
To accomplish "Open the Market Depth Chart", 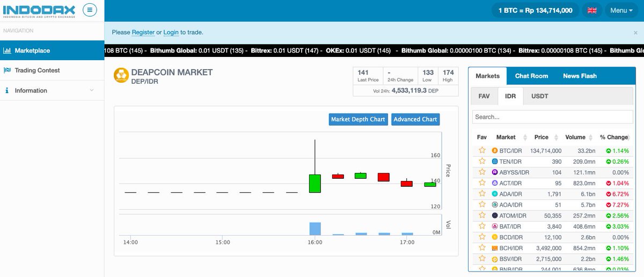I will 358,119.
